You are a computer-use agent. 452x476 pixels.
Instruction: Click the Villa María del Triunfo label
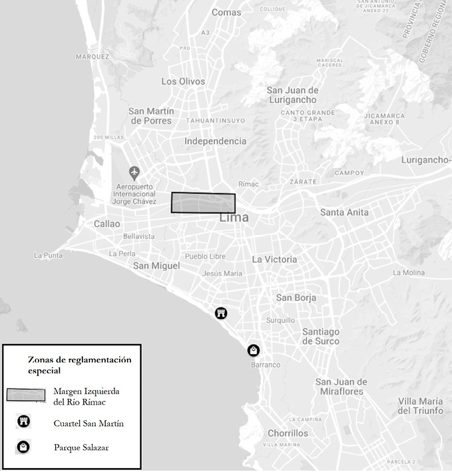(x=420, y=405)
